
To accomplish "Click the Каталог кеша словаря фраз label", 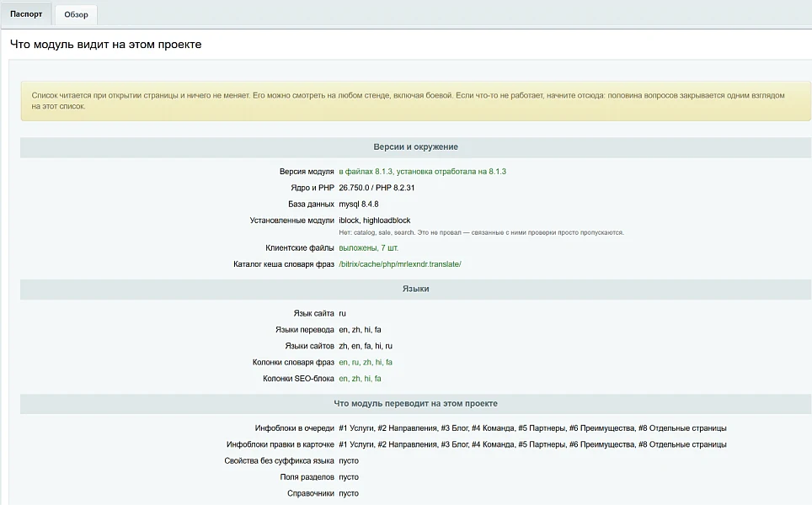I will [283, 264].
